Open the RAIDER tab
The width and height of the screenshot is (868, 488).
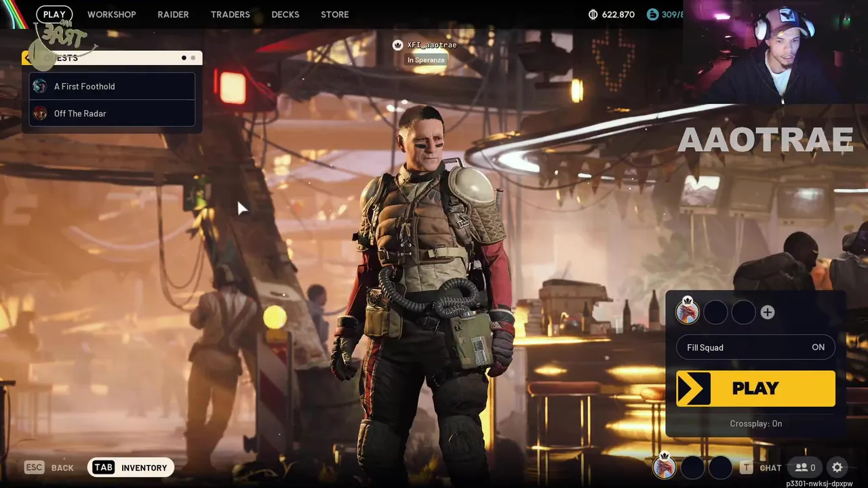click(173, 14)
